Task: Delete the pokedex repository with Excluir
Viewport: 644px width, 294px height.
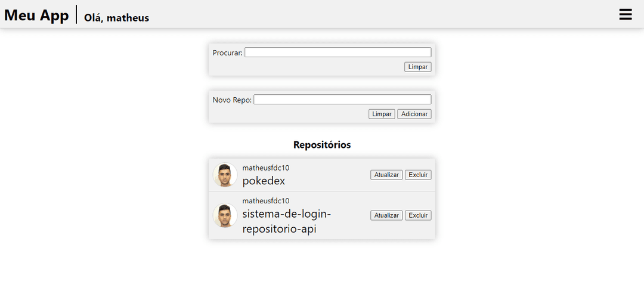Action: coord(418,175)
